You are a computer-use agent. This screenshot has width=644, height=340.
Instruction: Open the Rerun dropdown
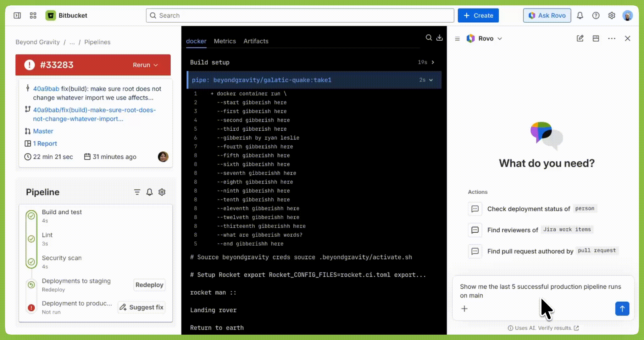145,65
